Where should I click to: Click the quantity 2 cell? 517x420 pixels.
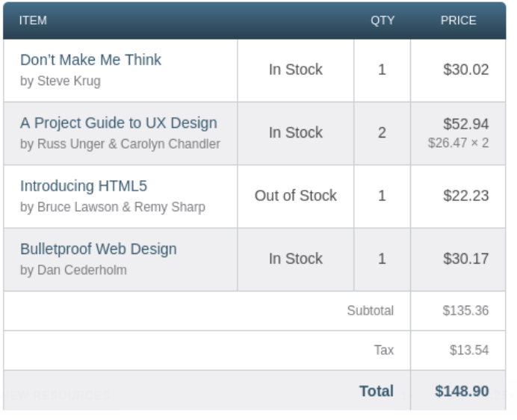click(382, 133)
